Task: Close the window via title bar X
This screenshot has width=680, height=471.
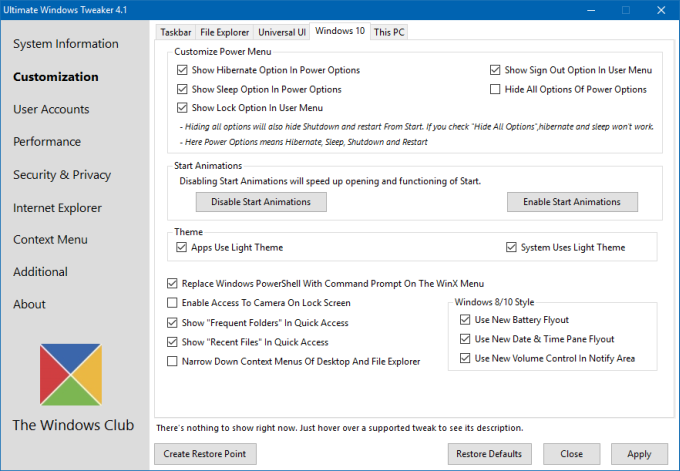Action: pyautogui.click(x=661, y=10)
